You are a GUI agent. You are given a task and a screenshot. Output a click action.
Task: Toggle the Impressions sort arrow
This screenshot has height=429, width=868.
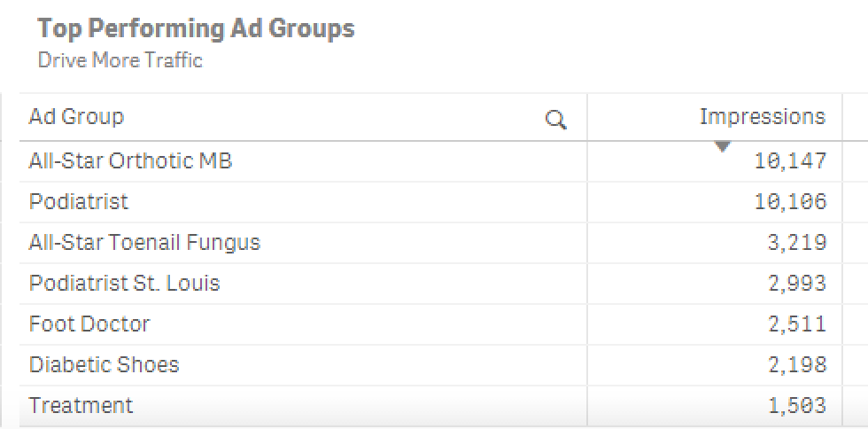click(x=723, y=146)
